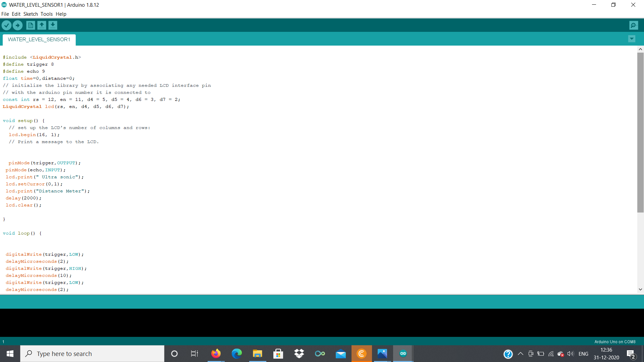Click the 'const int rs = 12' line
The height and width of the screenshot is (362, 644).
92,100
